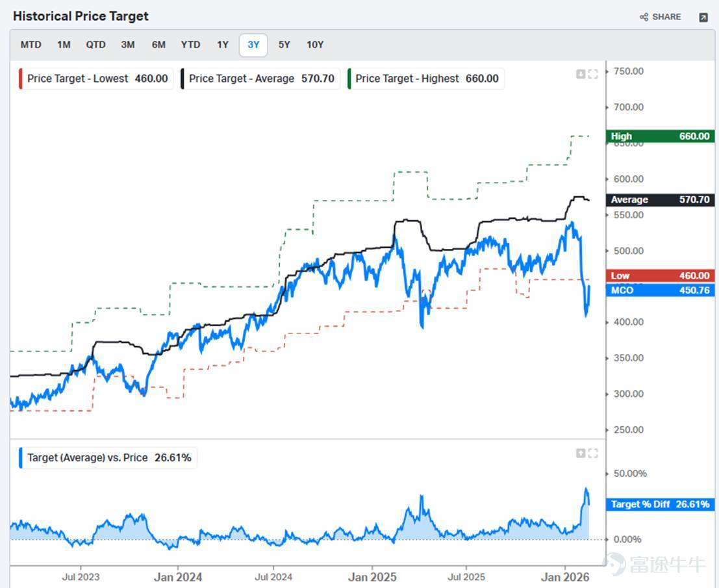
Task: Select the 3M time range
Action: (x=128, y=45)
